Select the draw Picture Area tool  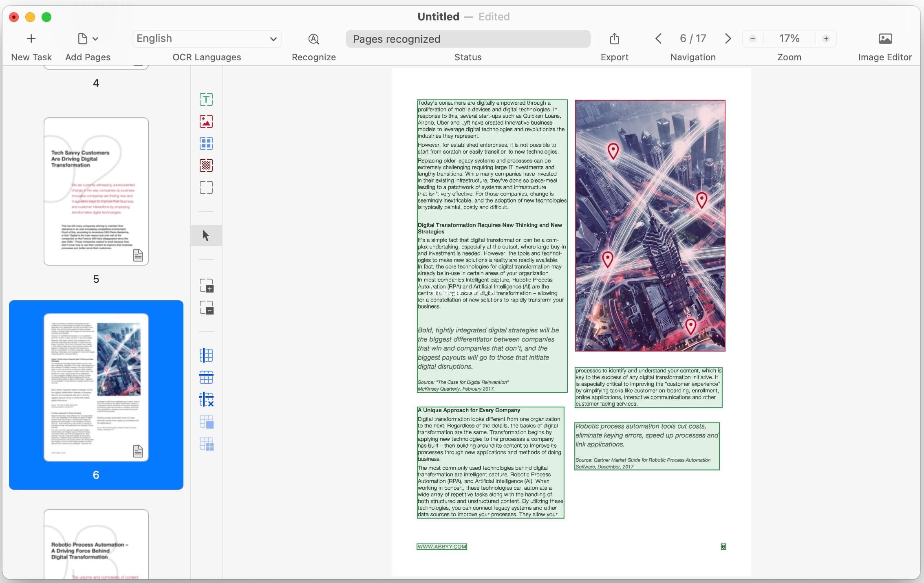(206, 121)
